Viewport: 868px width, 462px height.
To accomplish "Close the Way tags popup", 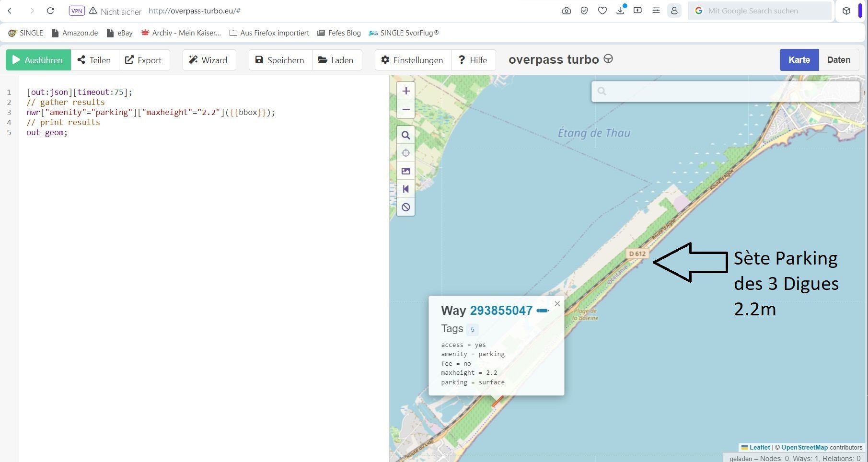I will coord(557,303).
